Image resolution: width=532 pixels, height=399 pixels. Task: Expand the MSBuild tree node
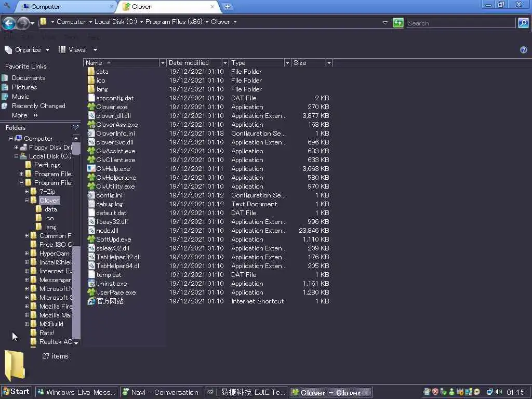coord(27,324)
